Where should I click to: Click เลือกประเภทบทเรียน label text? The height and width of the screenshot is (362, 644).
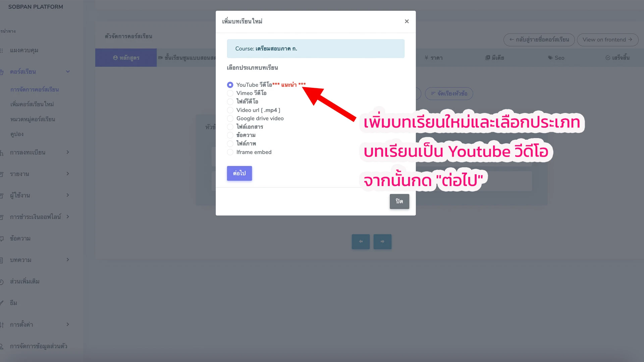(x=252, y=68)
